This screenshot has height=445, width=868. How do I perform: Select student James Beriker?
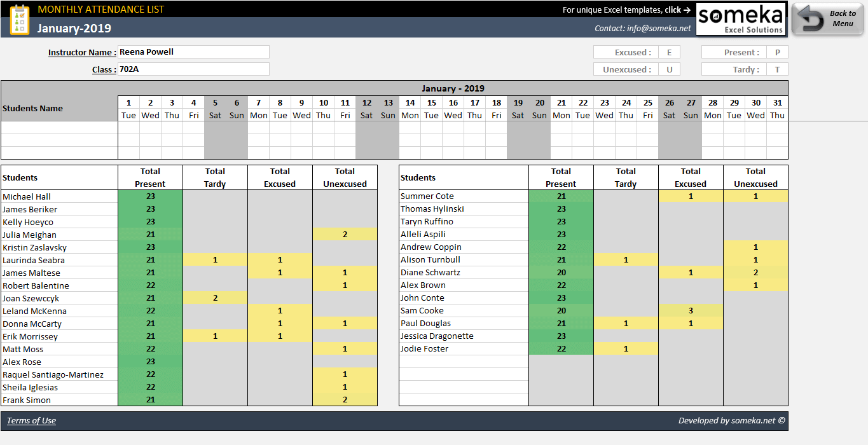pos(59,209)
